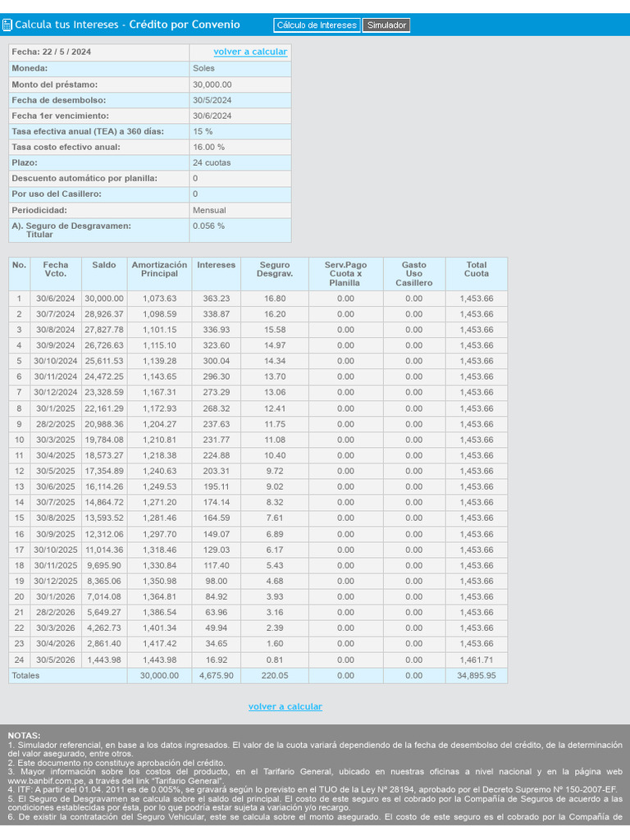Select the Seguro Desgrav. column header
The image size is (630, 840).
click(275, 269)
